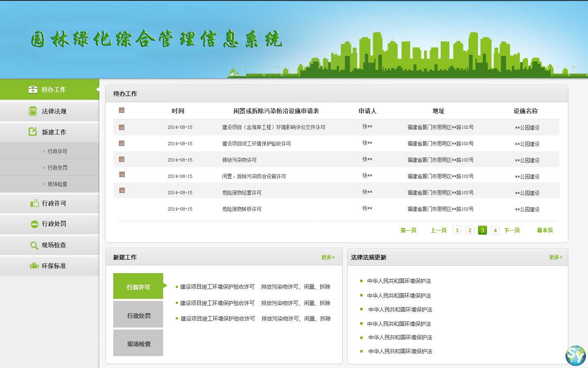Toggle the select-all checkbox in table header
The width and height of the screenshot is (588, 368).
pyautogui.click(x=121, y=110)
